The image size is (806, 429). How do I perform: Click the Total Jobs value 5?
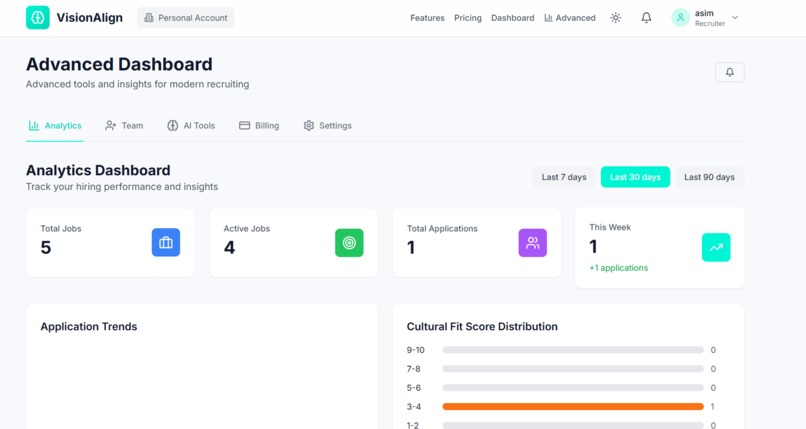click(46, 248)
